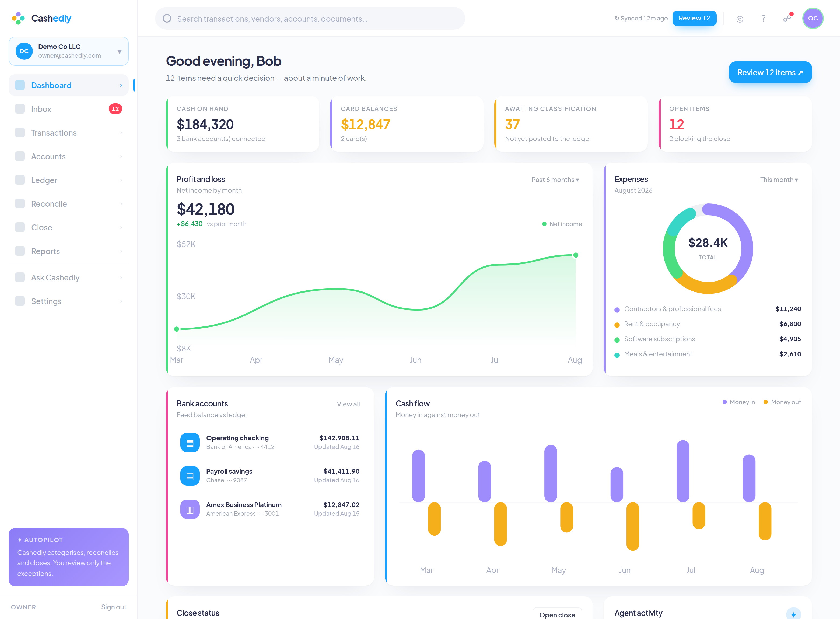Expand the Accounts chevron
Viewport: 840px width, 619px height.
coord(121,156)
